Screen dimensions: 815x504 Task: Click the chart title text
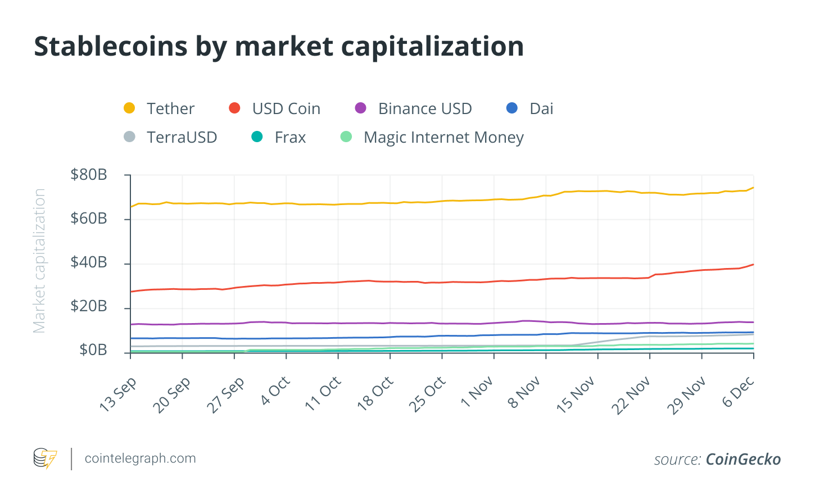pos(279,46)
